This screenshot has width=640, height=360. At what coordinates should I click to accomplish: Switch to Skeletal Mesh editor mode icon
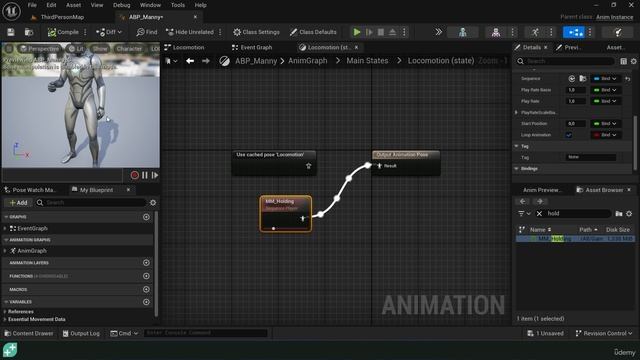(x=496, y=32)
